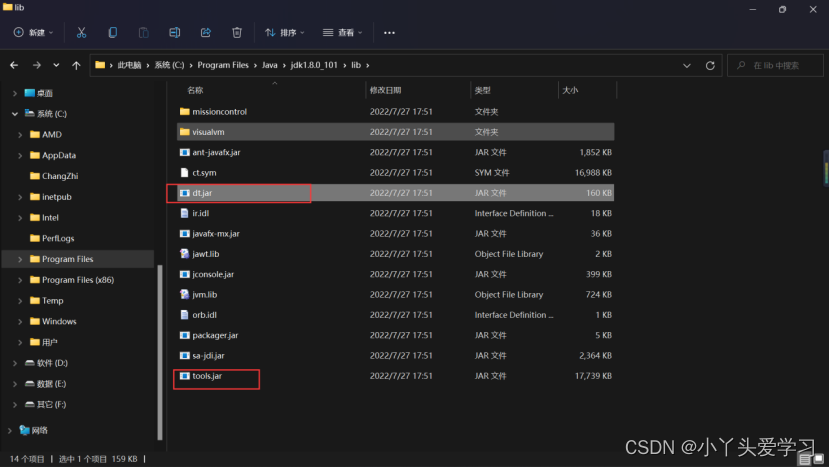Select jconsole.jar file

click(395, 274)
